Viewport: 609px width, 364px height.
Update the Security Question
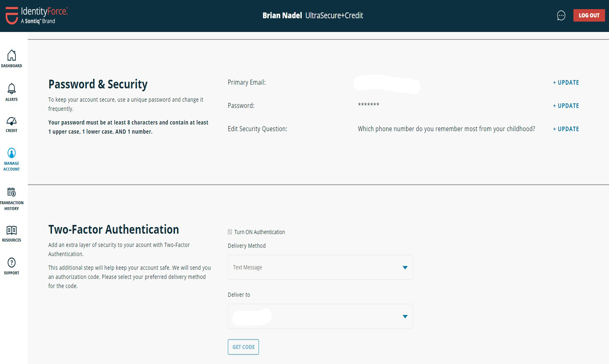point(566,129)
